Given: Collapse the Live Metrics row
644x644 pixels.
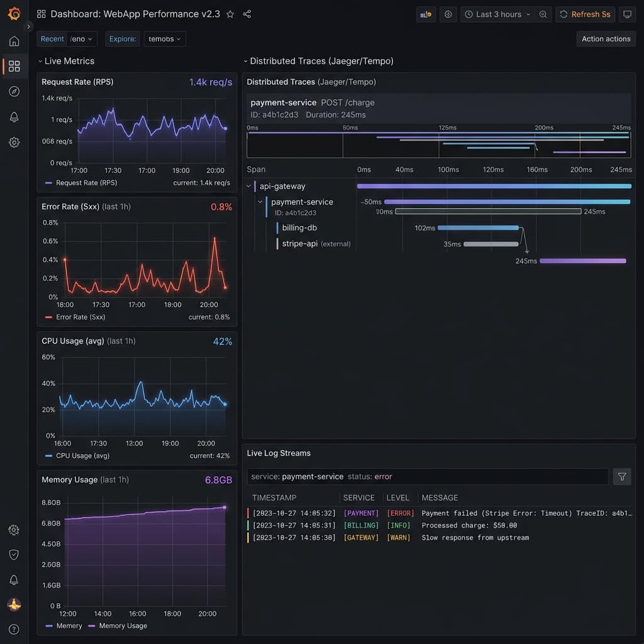Looking at the screenshot, I should click(x=40, y=61).
